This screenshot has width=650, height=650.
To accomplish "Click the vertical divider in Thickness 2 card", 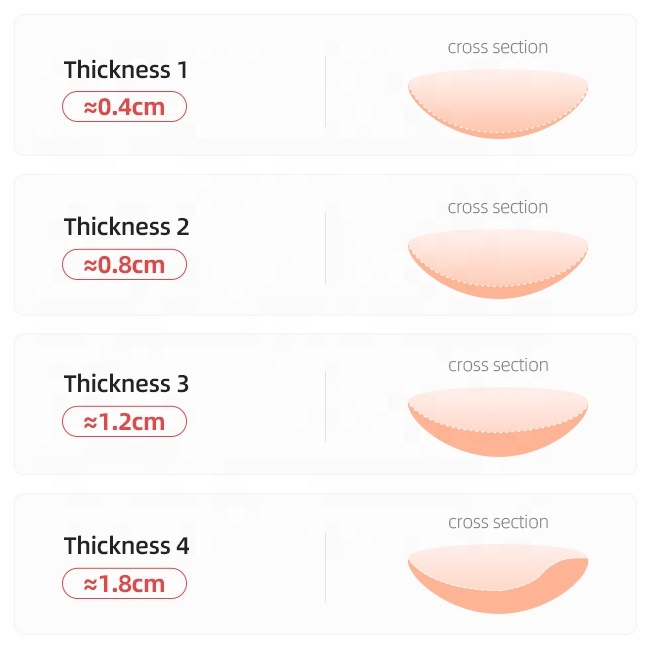I will (325, 249).
